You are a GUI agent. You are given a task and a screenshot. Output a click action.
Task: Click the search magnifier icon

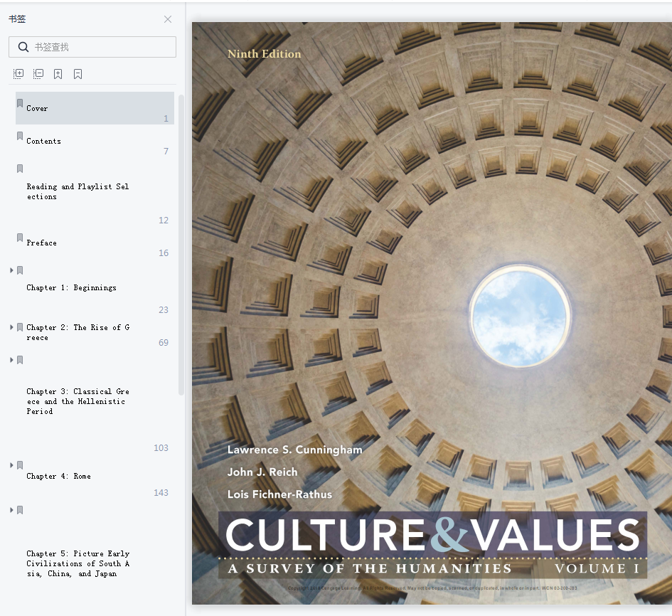point(23,47)
